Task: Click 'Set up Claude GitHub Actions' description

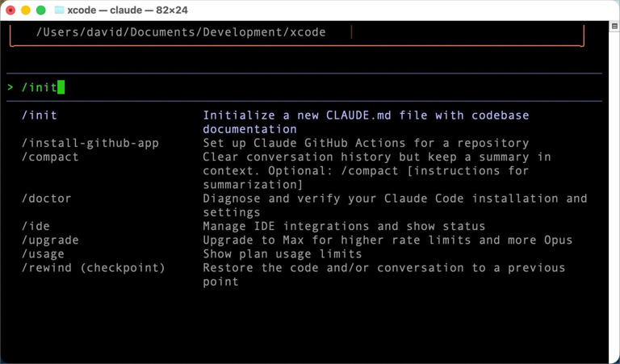Action: [304, 143]
